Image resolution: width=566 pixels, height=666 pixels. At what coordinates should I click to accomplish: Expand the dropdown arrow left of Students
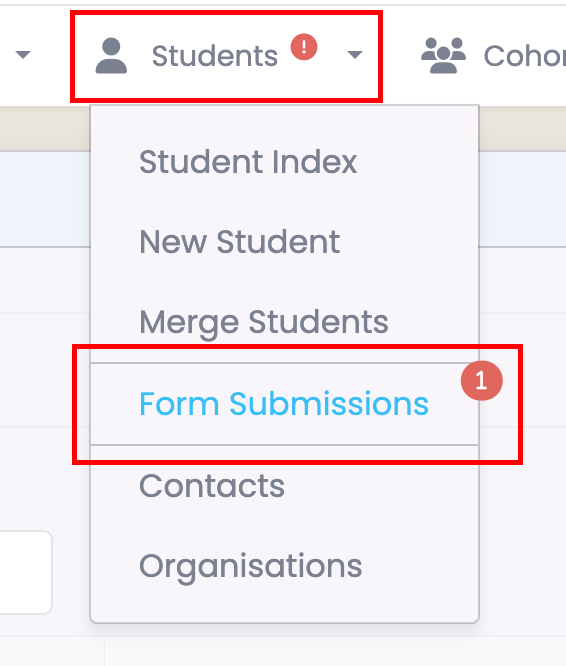pos(23,55)
